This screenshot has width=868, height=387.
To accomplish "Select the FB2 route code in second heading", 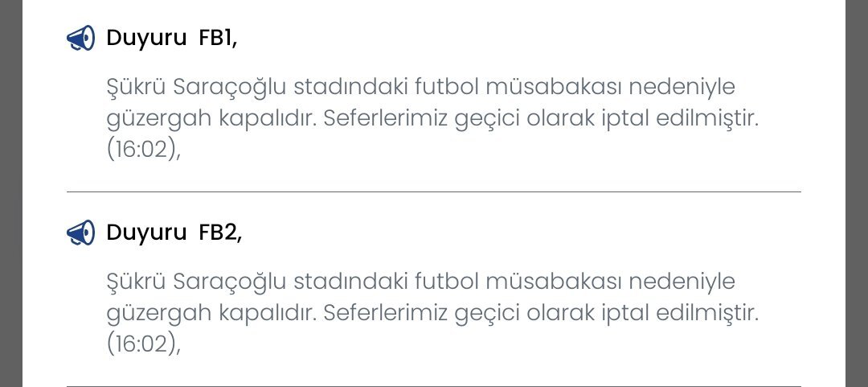I will (219, 233).
